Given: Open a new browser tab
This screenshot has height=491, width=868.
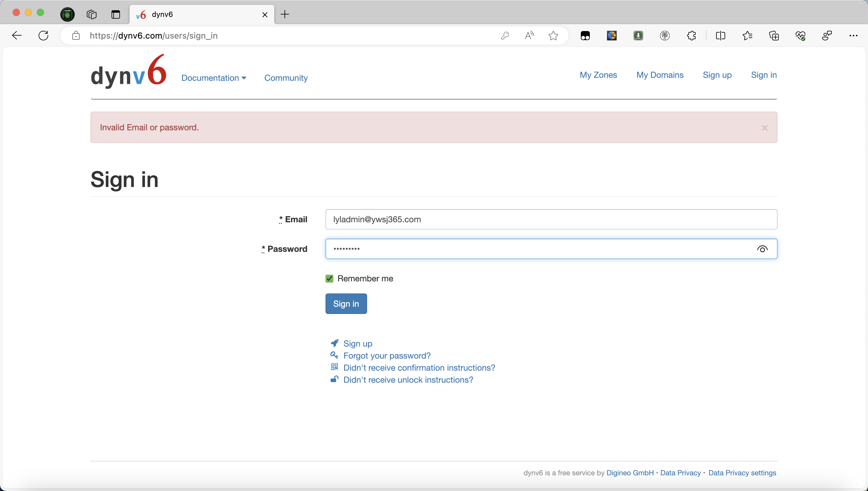Looking at the screenshot, I should tap(285, 14).
